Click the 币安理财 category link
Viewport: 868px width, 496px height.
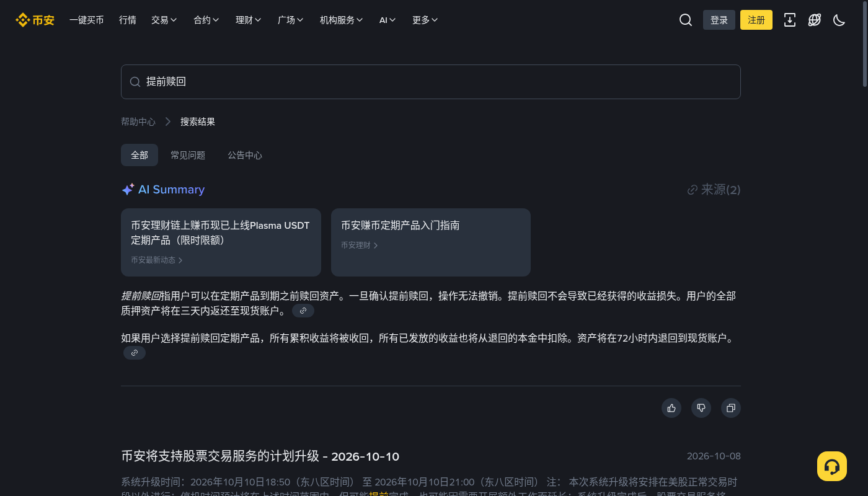click(x=360, y=246)
